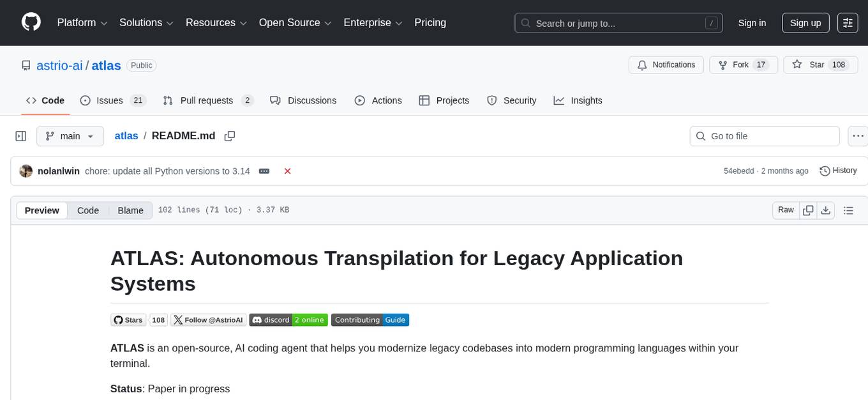Screen dimensions: 868x400
Task: Collapse the file tree side panel
Action: 21,136
